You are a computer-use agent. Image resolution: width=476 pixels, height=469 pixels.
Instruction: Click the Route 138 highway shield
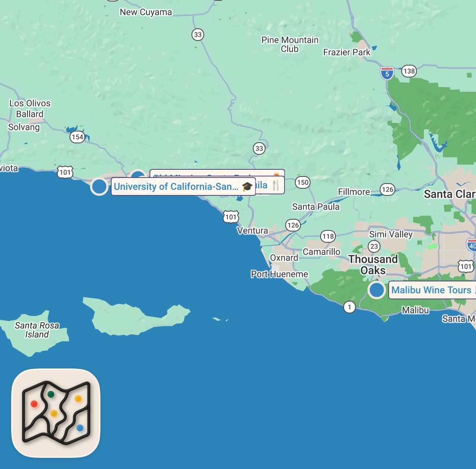pyautogui.click(x=409, y=71)
